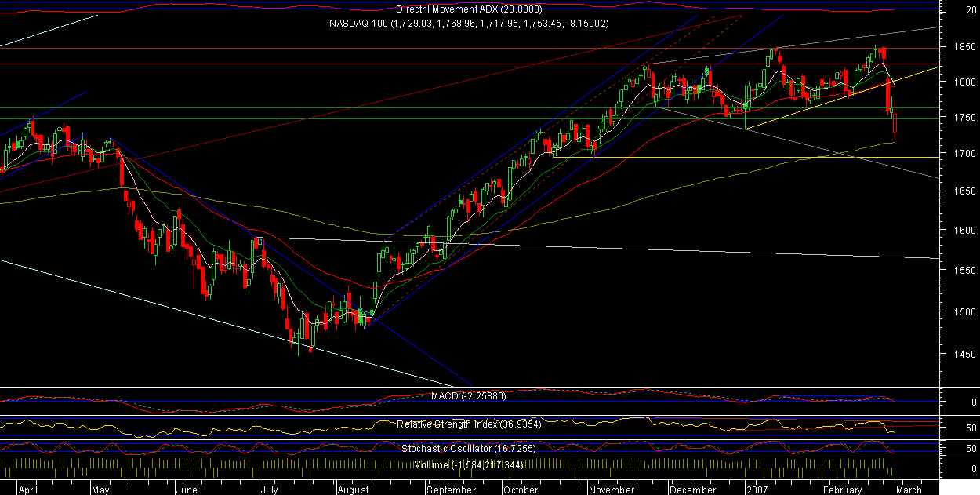Click the Stochastic Oscillator label
980x495 pixels.
[x=469, y=449]
